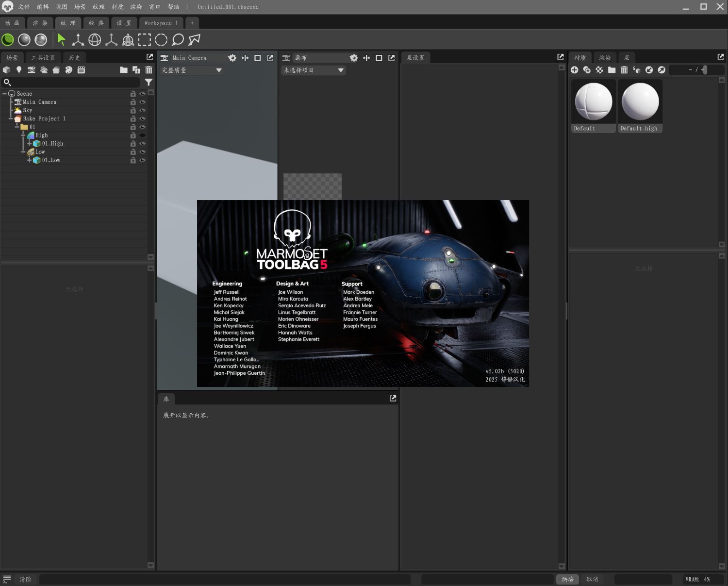728x586 pixels.
Task: Expand the 01_High mesh node
Action: point(29,144)
